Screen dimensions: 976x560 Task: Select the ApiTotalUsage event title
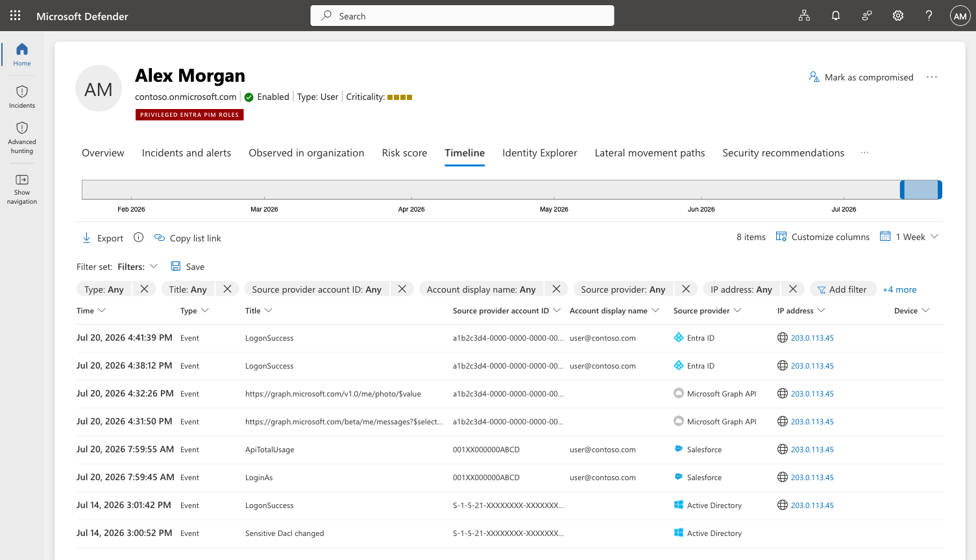pyautogui.click(x=270, y=450)
